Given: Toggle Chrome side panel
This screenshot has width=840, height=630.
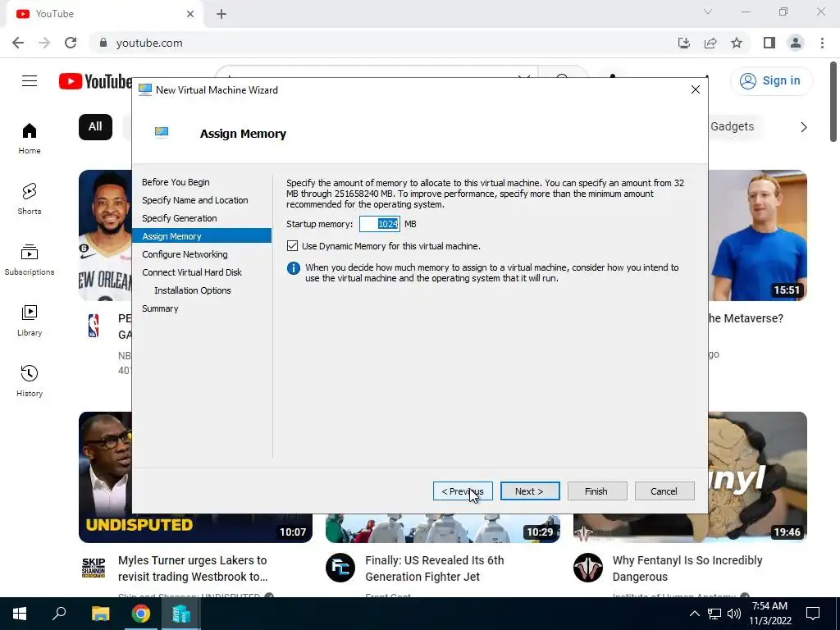Looking at the screenshot, I should (769, 43).
